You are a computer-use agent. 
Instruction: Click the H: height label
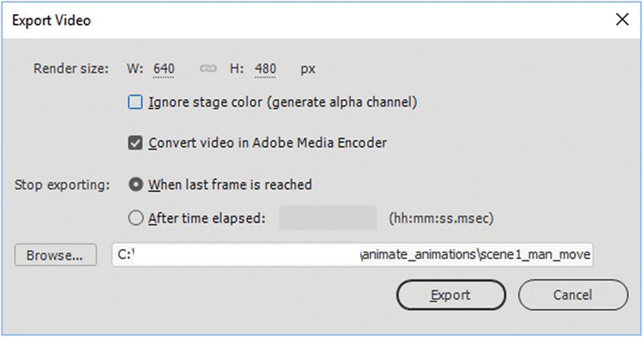tap(237, 69)
